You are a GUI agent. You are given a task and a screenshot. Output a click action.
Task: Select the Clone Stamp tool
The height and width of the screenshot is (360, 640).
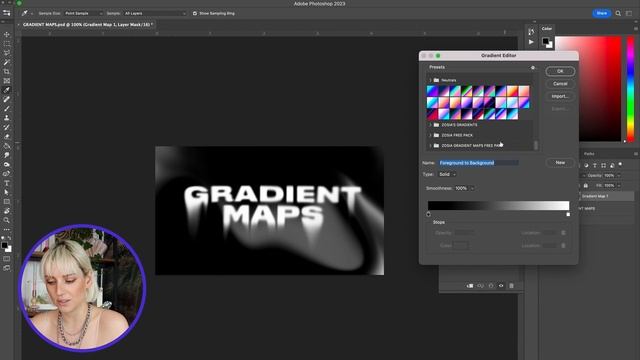[x=7, y=118]
